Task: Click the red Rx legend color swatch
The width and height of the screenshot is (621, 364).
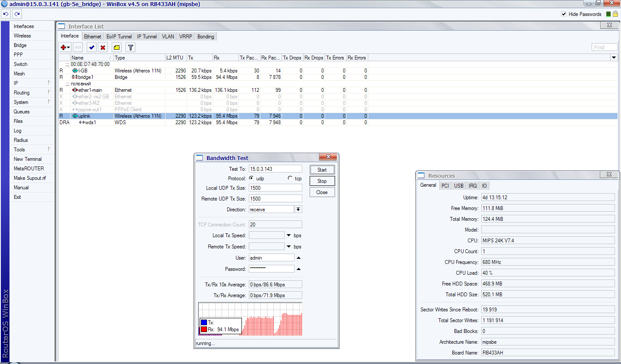Action: [x=204, y=329]
